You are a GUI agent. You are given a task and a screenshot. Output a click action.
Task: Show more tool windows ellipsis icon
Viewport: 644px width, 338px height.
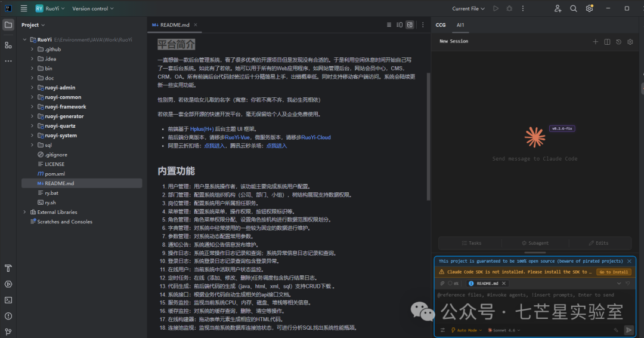click(x=8, y=61)
